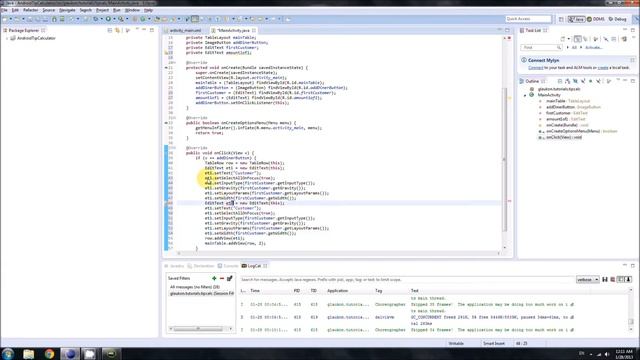
Task: Switch to the DDMS perspective
Action: [x=596, y=19]
